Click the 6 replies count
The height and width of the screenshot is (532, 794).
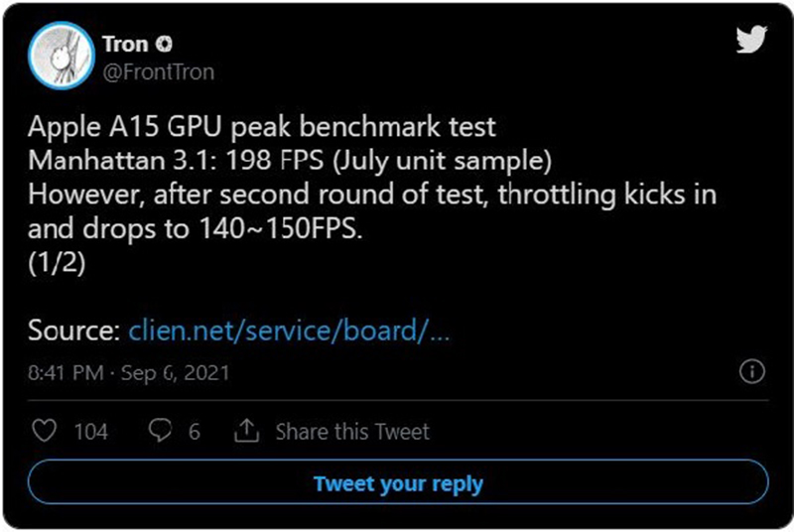tap(195, 432)
